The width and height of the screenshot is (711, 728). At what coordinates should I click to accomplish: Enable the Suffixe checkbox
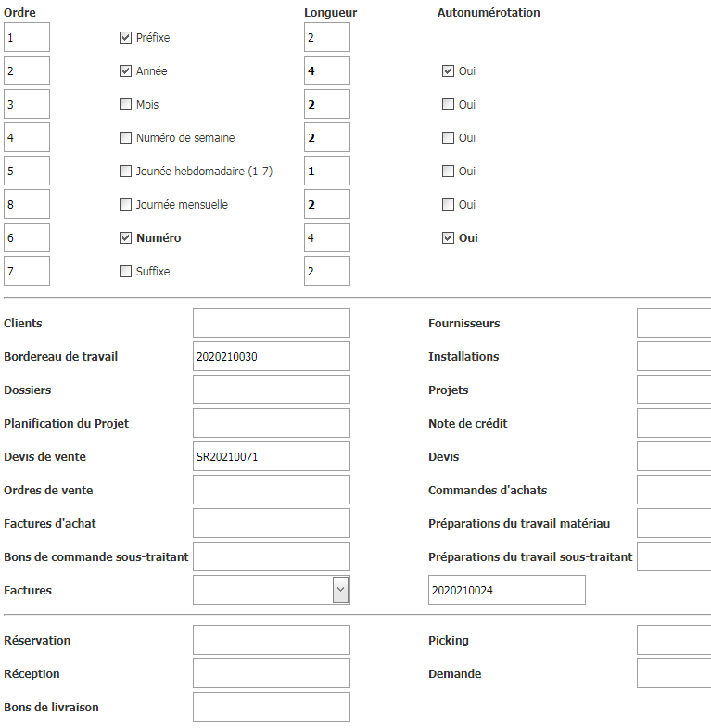click(x=125, y=271)
